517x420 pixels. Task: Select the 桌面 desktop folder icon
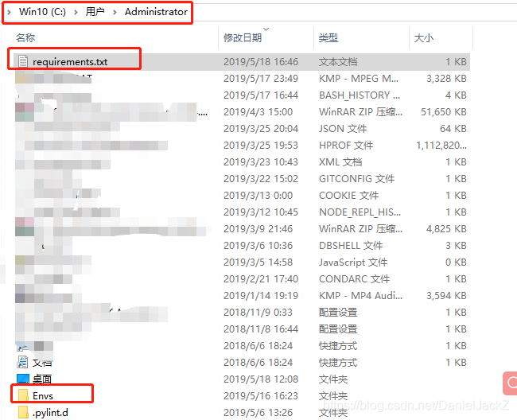(23, 379)
